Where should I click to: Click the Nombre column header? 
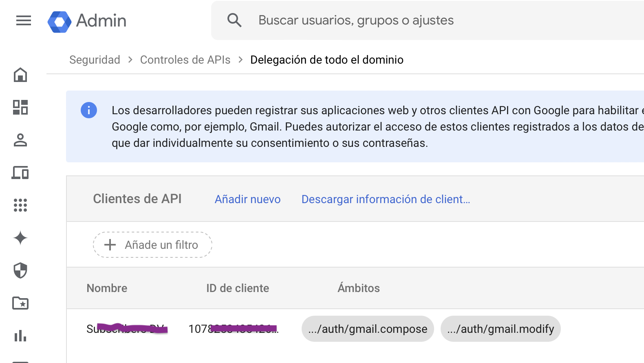[107, 288]
